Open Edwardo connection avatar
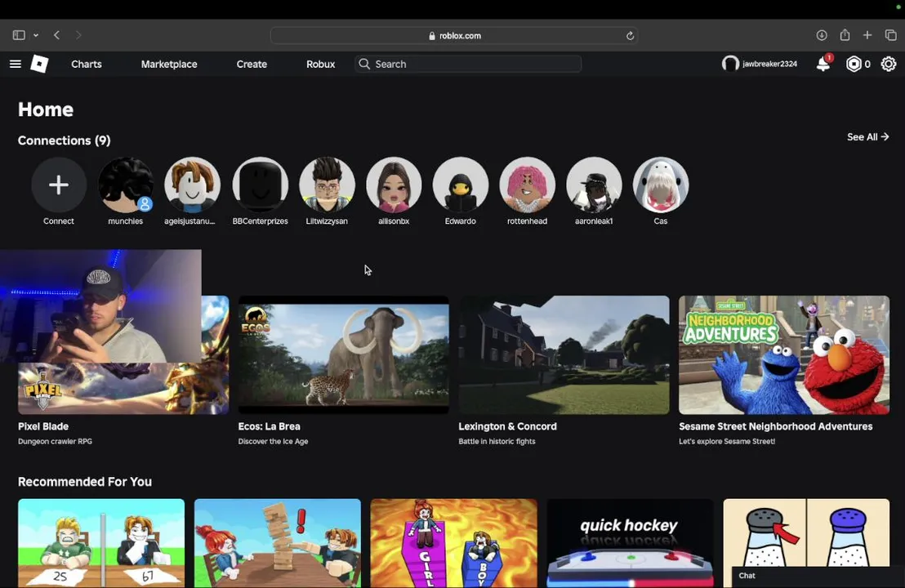 [461, 185]
